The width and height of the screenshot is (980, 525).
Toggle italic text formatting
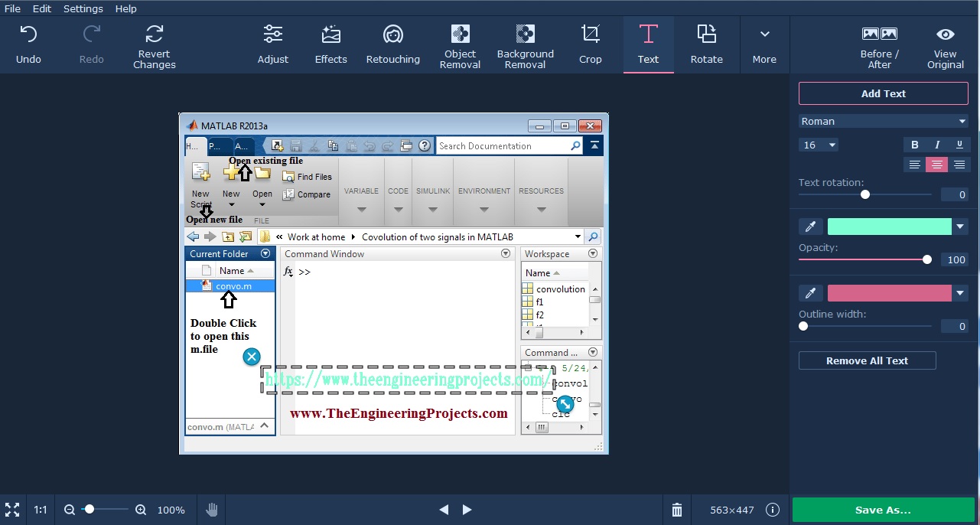click(937, 145)
